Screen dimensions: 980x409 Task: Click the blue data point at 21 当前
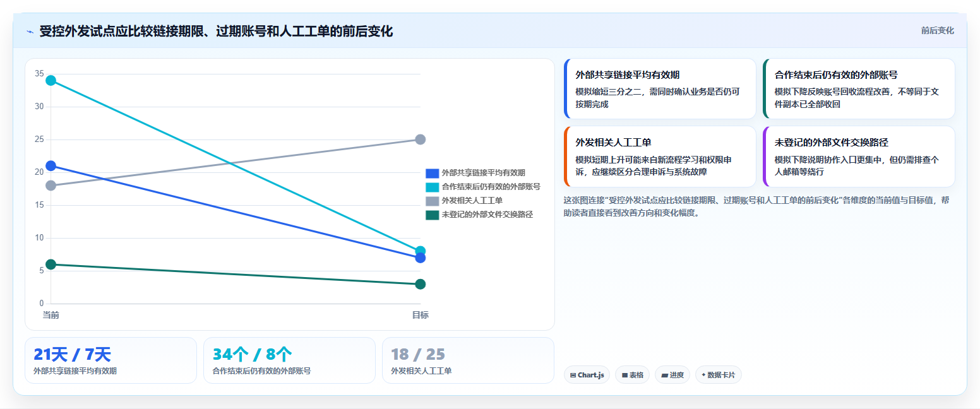[51, 166]
